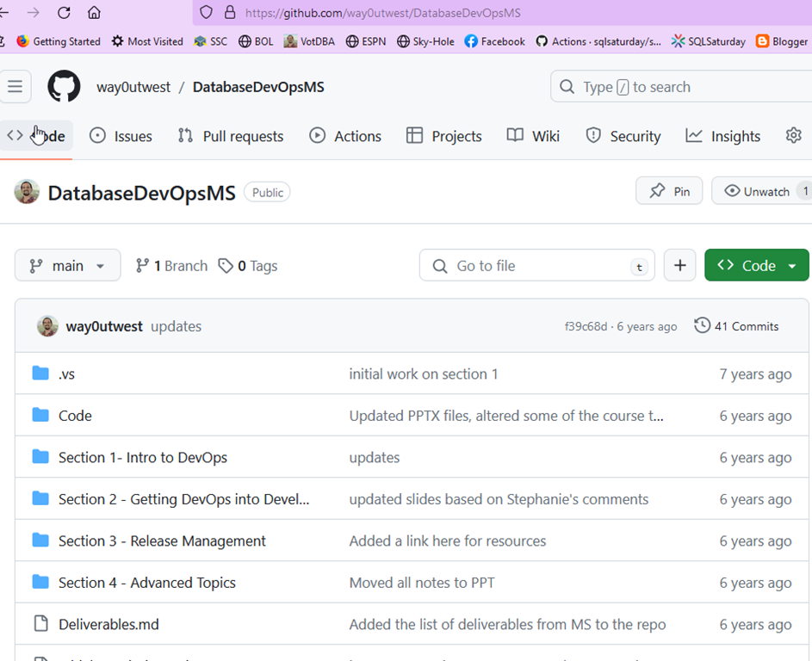Pin this repository
This screenshot has height=661, width=812.
669,191
